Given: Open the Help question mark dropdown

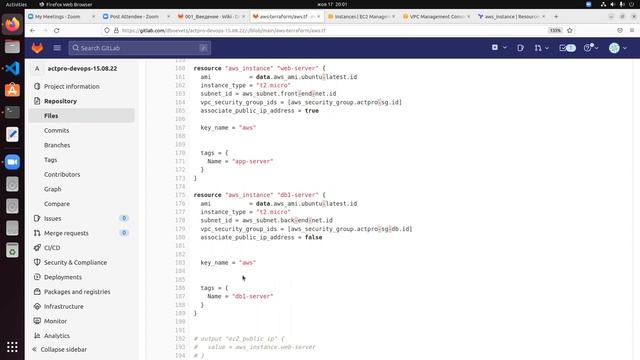Looking at the screenshot, I should click(591, 48).
